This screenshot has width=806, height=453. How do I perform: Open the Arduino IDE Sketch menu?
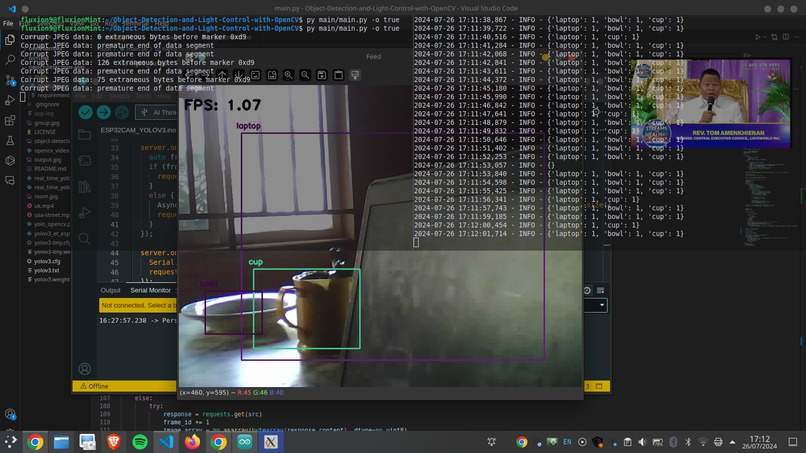pos(119,96)
